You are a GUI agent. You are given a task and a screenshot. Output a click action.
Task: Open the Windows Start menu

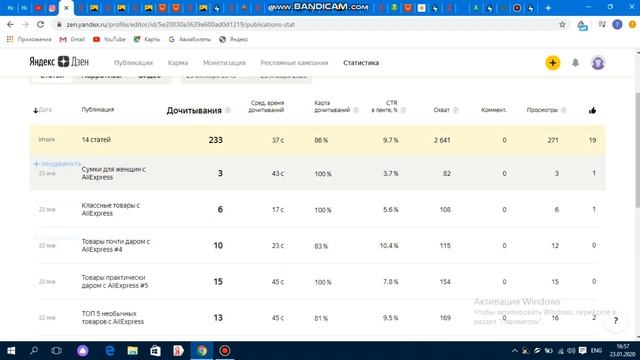point(11,351)
